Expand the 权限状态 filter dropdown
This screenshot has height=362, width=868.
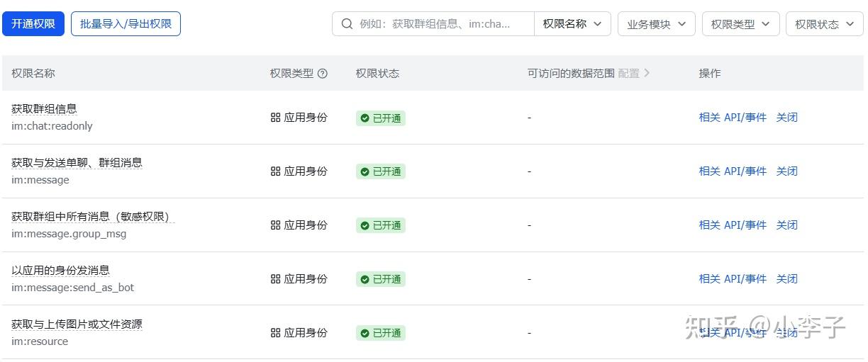[x=824, y=24]
